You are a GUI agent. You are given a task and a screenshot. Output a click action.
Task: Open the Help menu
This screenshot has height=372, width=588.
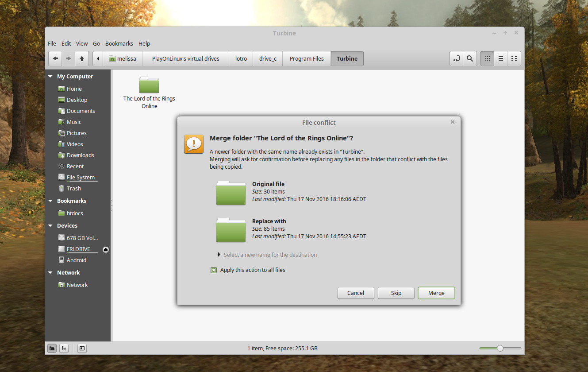144,43
